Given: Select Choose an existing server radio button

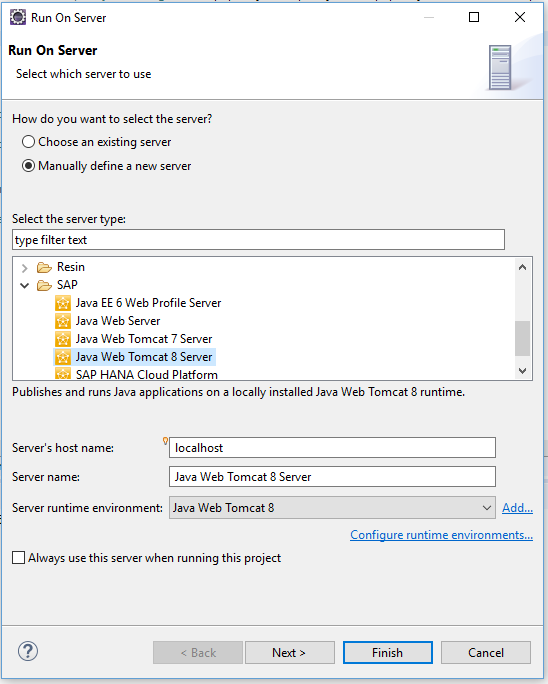Looking at the screenshot, I should (28, 142).
